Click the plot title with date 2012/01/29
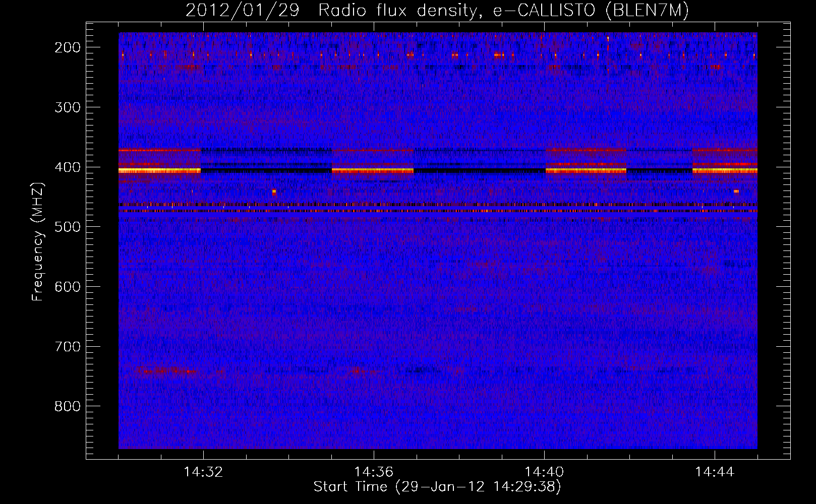 [437, 10]
